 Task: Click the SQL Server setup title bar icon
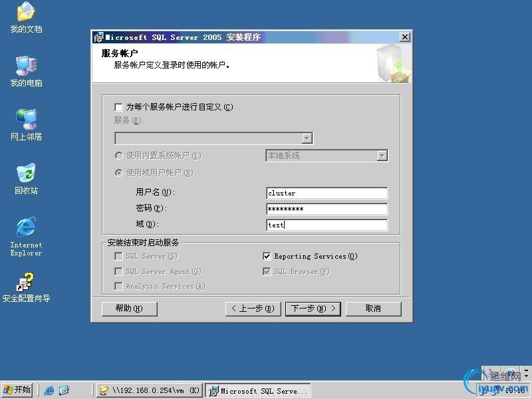click(x=98, y=37)
